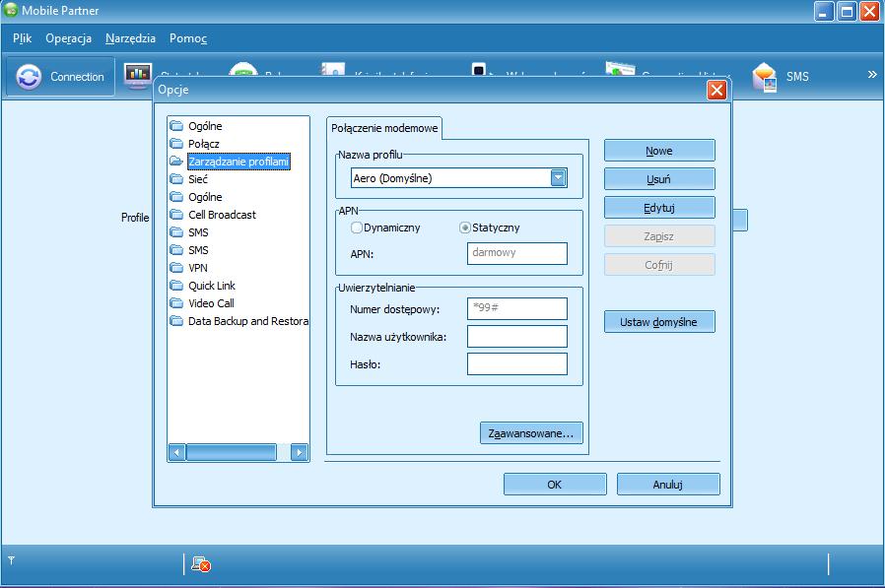Click the Zaawansowane button

pos(532,432)
